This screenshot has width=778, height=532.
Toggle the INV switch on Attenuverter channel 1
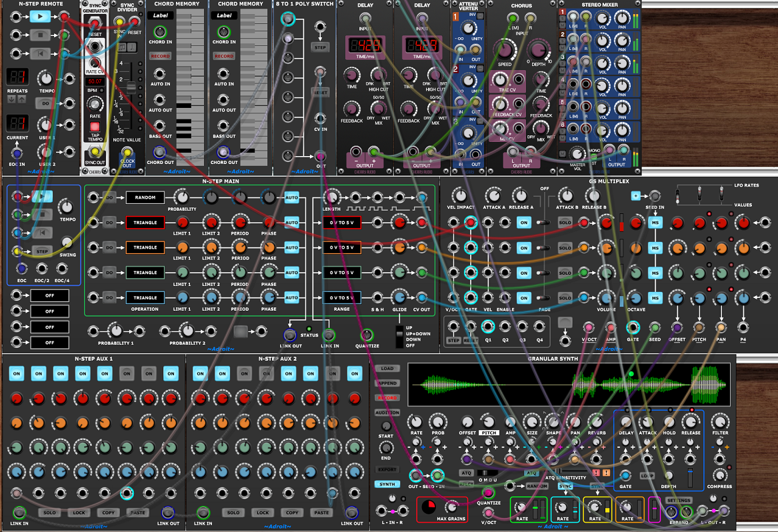point(480,17)
